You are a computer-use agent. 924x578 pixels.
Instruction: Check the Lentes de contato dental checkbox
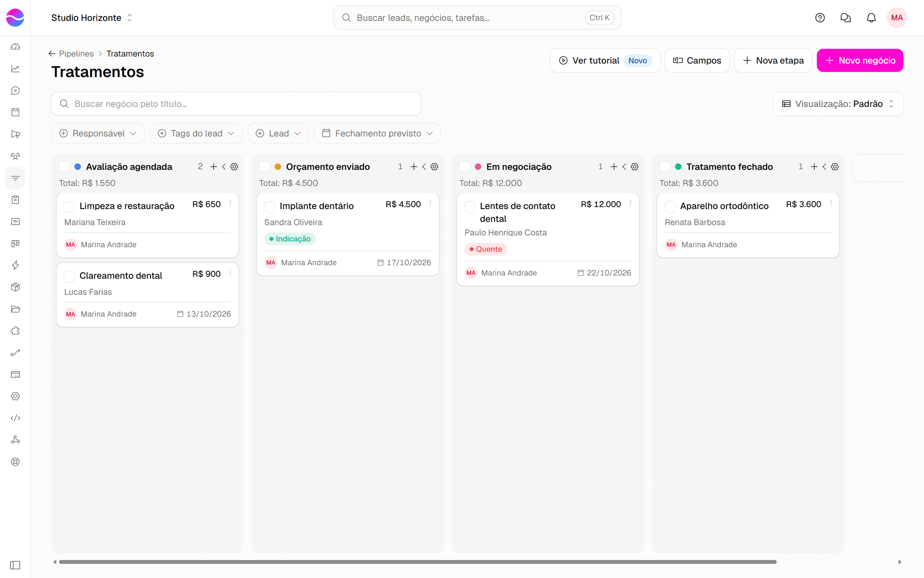tap(470, 207)
